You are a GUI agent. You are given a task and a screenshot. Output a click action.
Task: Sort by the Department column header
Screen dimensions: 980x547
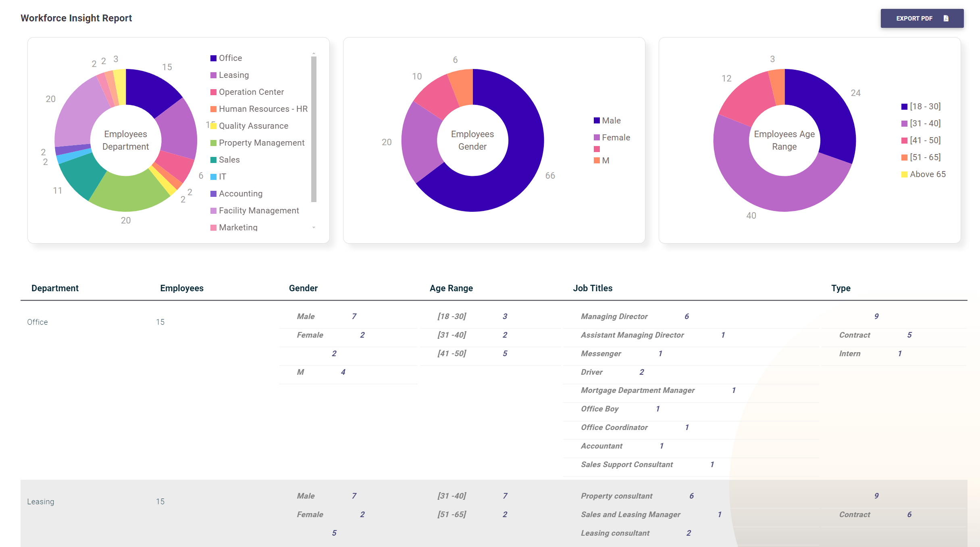(x=55, y=288)
